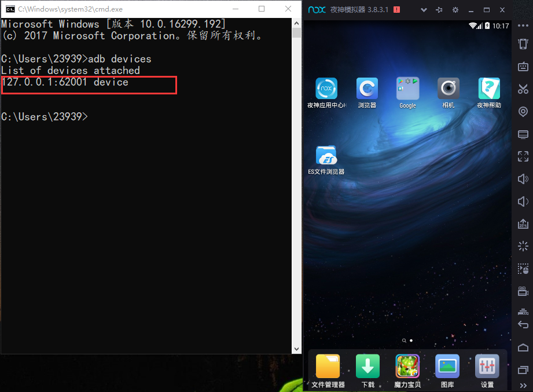Raise volume with Nox volume up icon
This screenshot has height=392, width=533.
click(523, 179)
